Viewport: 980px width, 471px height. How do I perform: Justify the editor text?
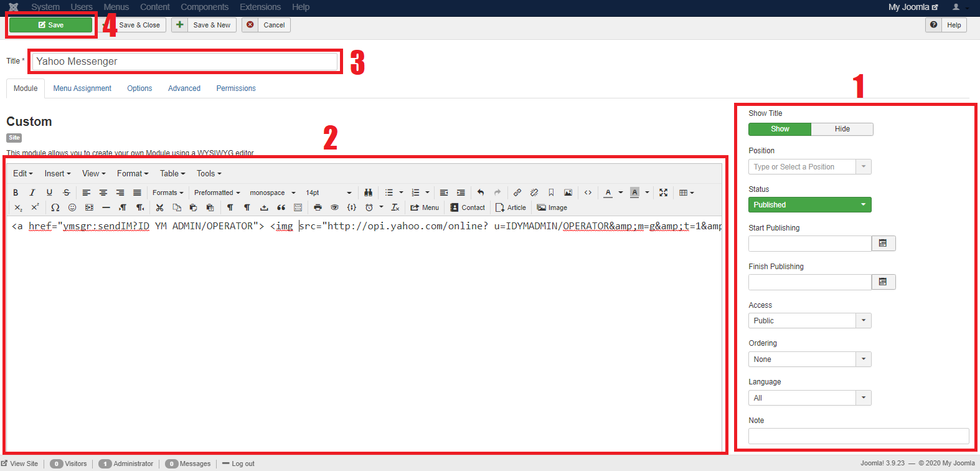tap(137, 193)
